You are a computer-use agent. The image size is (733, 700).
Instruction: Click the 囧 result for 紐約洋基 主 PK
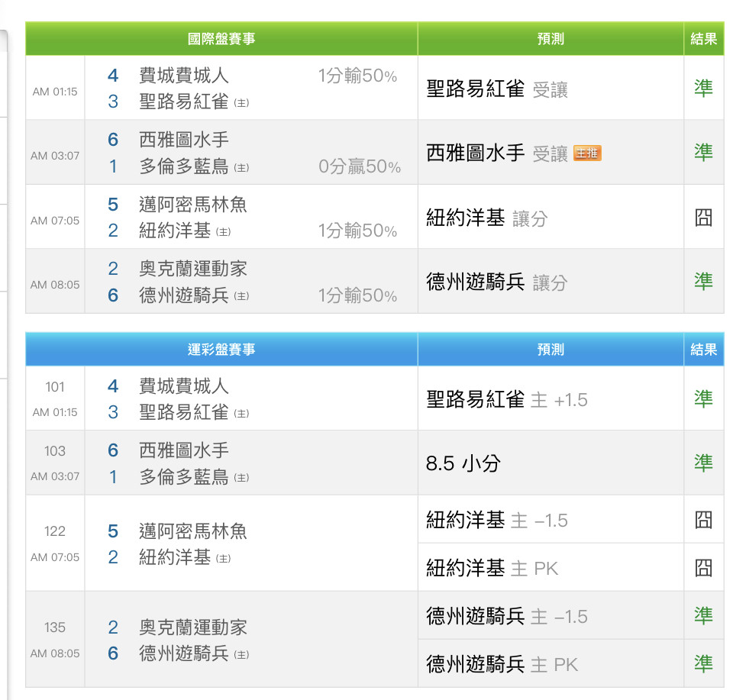tap(703, 568)
